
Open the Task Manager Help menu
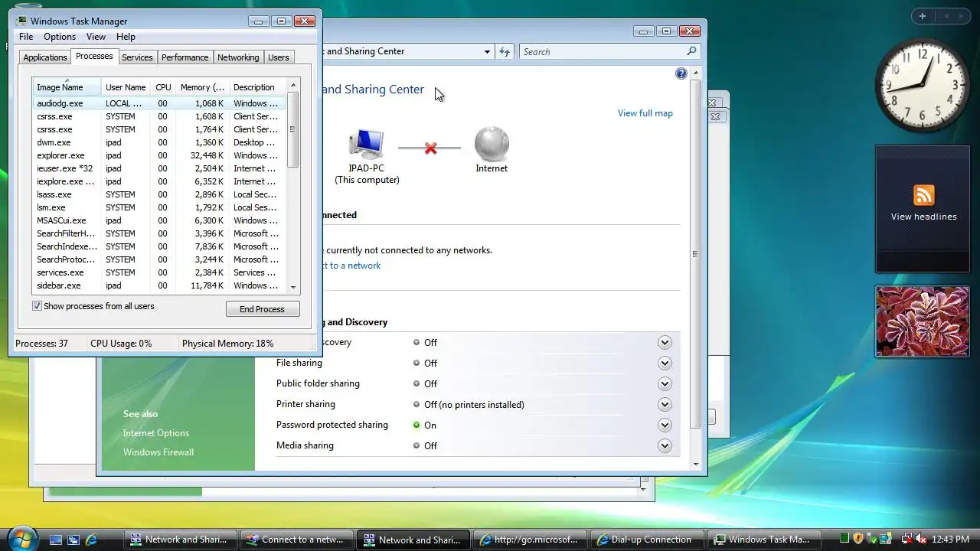126,37
